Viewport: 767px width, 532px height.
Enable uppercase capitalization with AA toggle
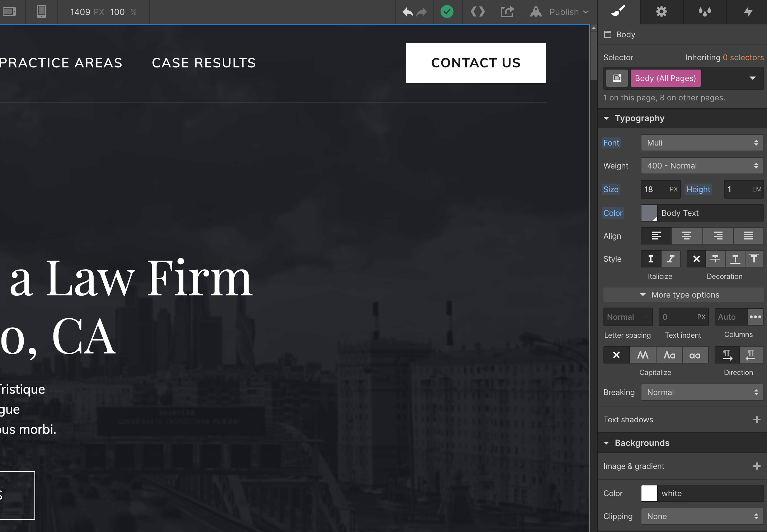click(643, 355)
